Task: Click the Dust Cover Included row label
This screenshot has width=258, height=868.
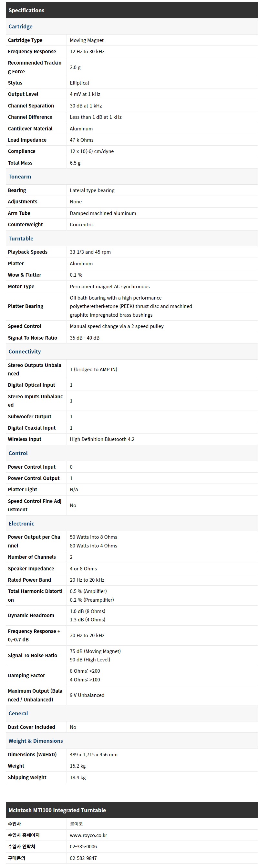Action: pyautogui.click(x=31, y=727)
